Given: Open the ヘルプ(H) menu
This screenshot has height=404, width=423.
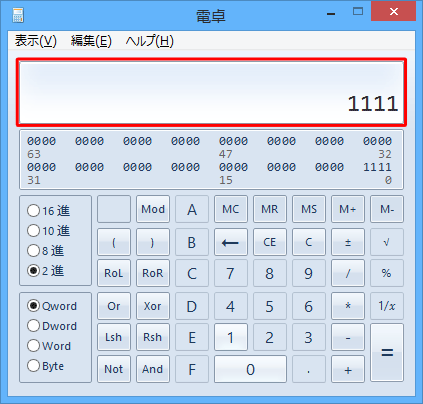Looking at the screenshot, I should click(x=149, y=41).
